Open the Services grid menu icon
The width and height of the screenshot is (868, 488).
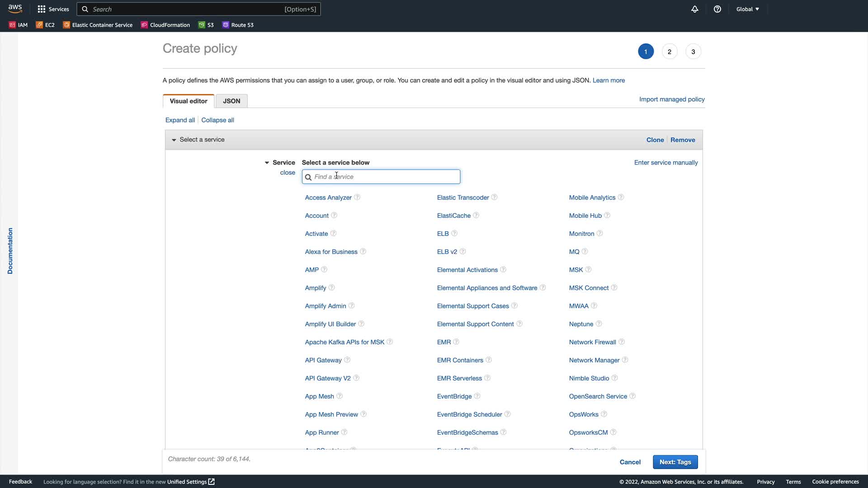coord(42,9)
